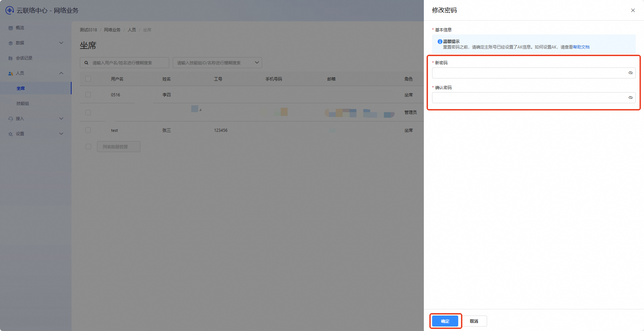Click the 手机号码 column header
This screenshot has width=644, height=331.
(274, 79)
